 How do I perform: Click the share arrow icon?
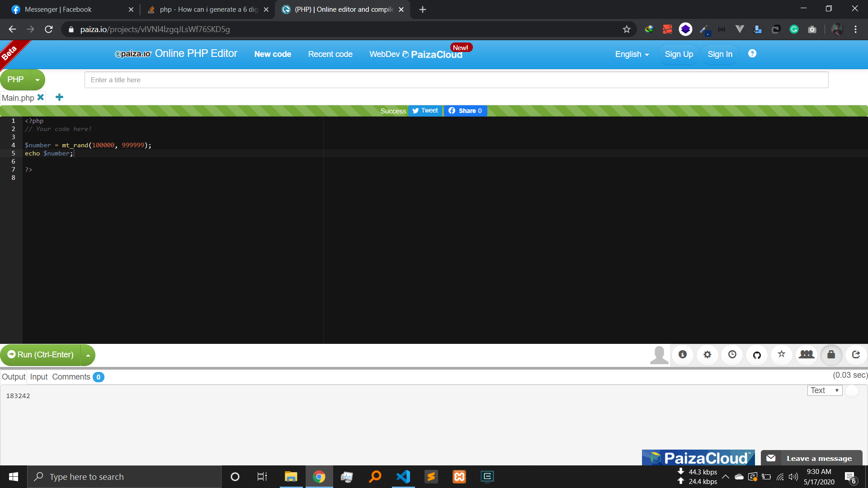pyautogui.click(x=856, y=355)
